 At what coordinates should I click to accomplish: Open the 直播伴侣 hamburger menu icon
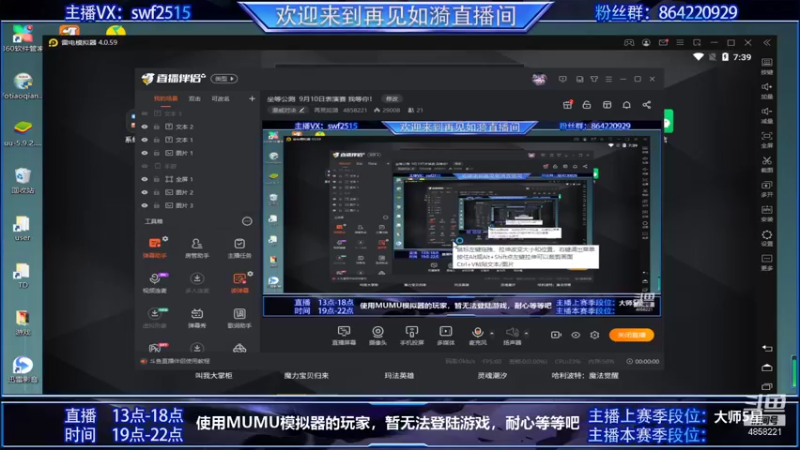(609, 79)
